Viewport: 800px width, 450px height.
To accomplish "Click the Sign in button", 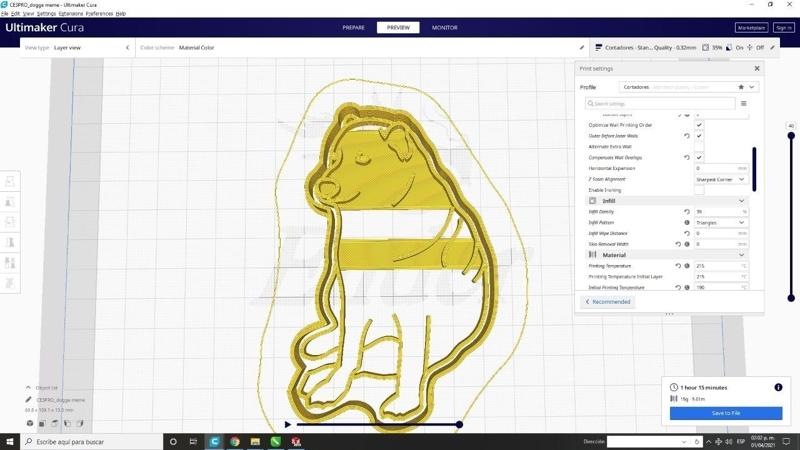I will pos(784,28).
